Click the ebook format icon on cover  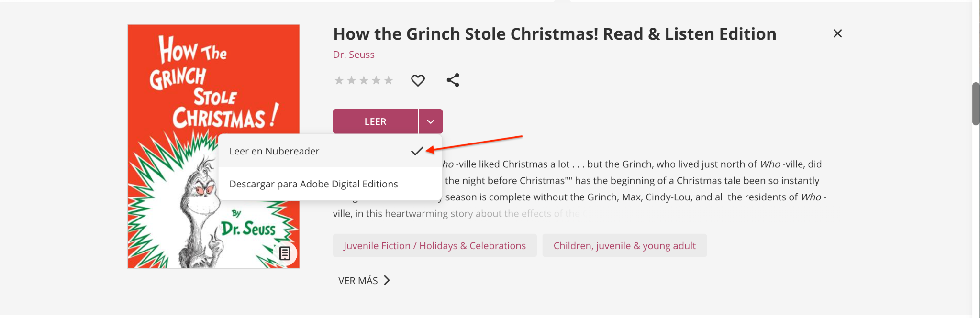[285, 253]
